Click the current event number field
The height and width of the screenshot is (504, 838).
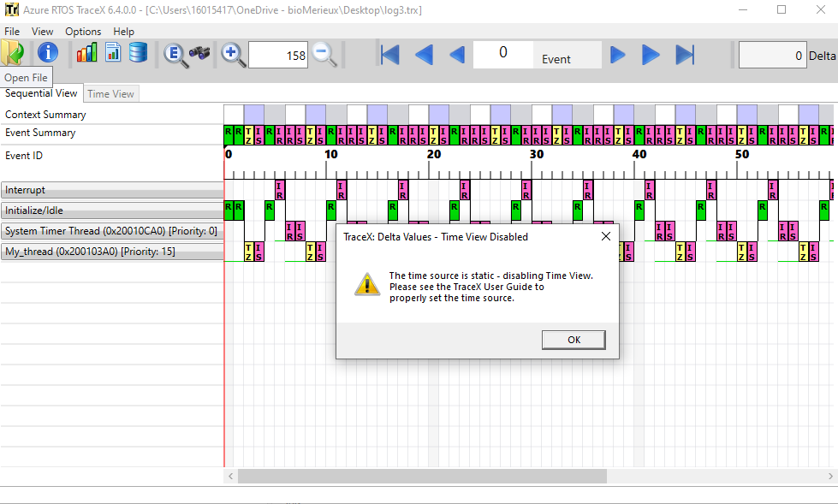[503, 55]
